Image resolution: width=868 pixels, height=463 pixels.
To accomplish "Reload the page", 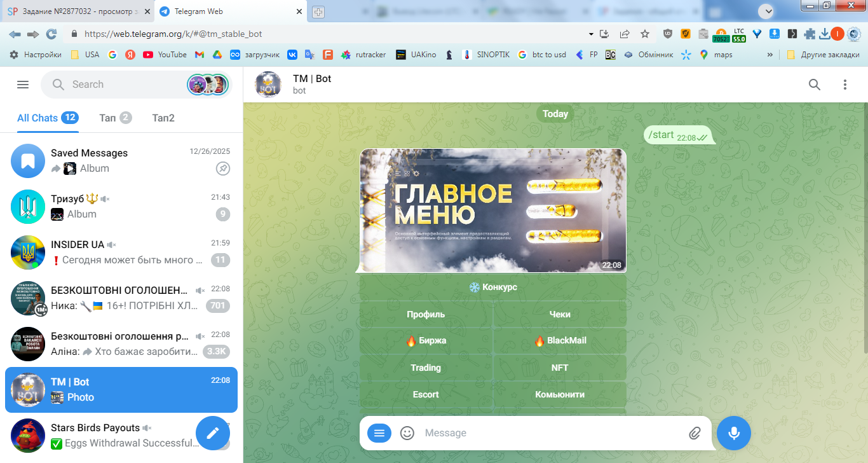I will 51,34.
